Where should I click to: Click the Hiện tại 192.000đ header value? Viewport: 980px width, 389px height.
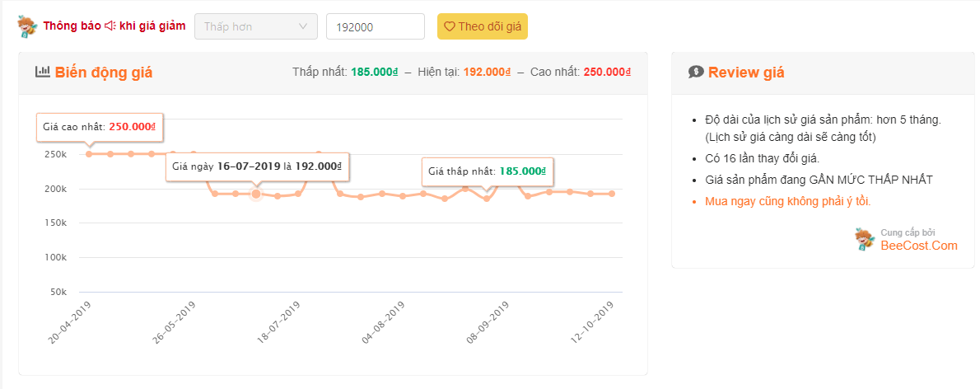pyautogui.click(x=487, y=73)
